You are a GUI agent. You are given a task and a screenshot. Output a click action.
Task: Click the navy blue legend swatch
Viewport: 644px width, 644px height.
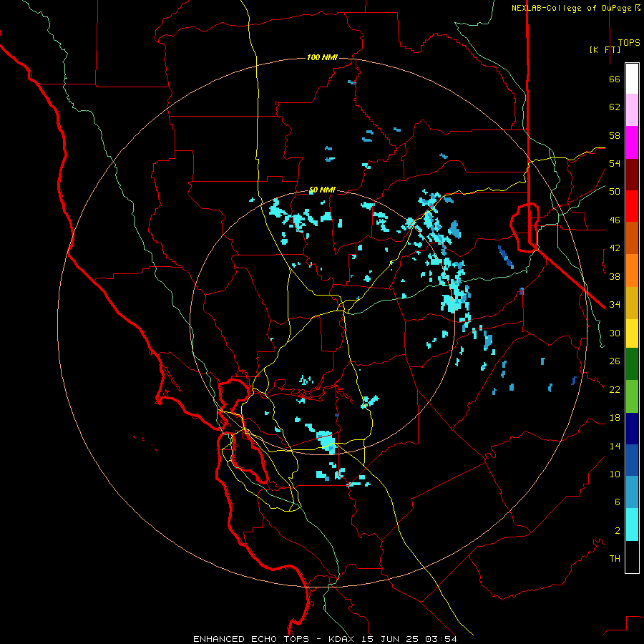pyautogui.click(x=632, y=429)
